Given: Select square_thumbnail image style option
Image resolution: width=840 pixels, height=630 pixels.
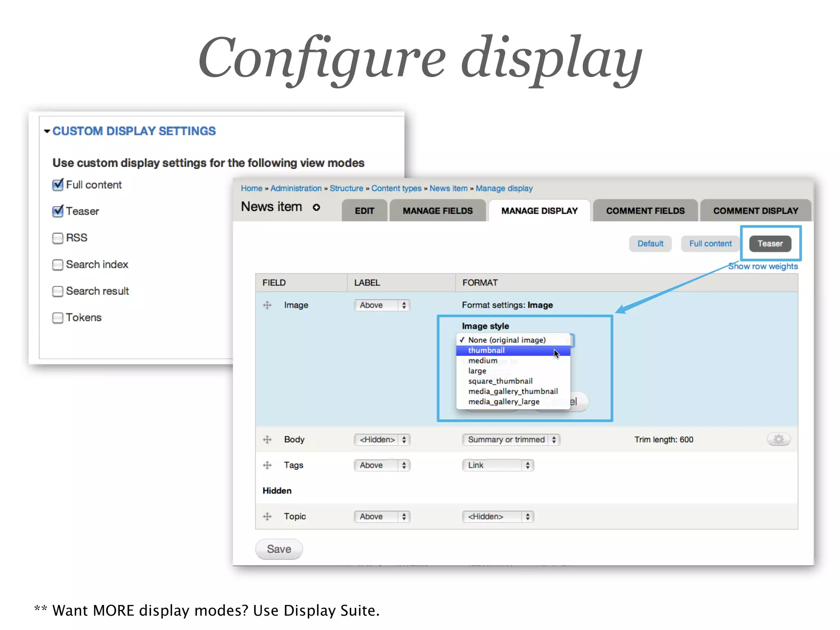Looking at the screenshot, I should pos(513,381).
